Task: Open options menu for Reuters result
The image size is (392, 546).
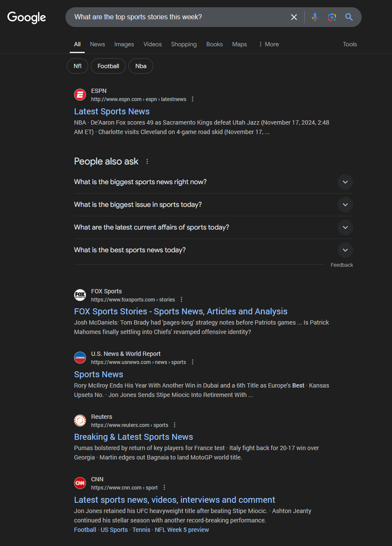Action: click(175, 425)
